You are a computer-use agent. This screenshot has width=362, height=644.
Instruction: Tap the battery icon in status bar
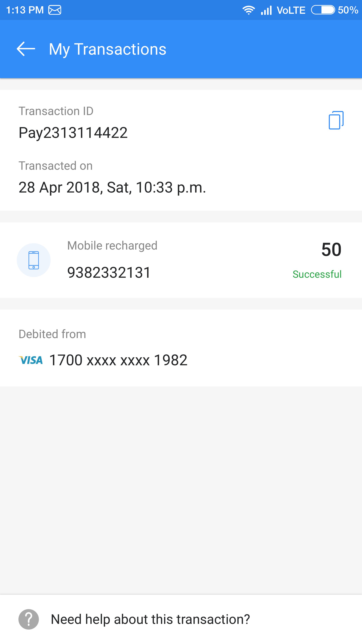(323, 10)
